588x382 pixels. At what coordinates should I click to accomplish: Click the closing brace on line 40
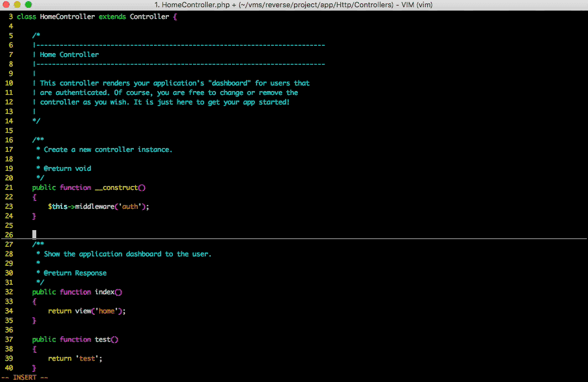coord(34,368)
